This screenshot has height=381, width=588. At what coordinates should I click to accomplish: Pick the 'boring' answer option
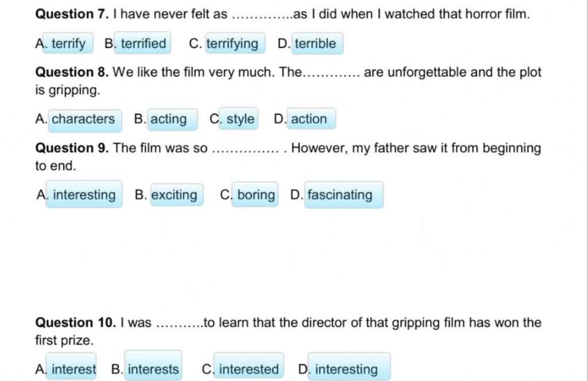point(255,194)
